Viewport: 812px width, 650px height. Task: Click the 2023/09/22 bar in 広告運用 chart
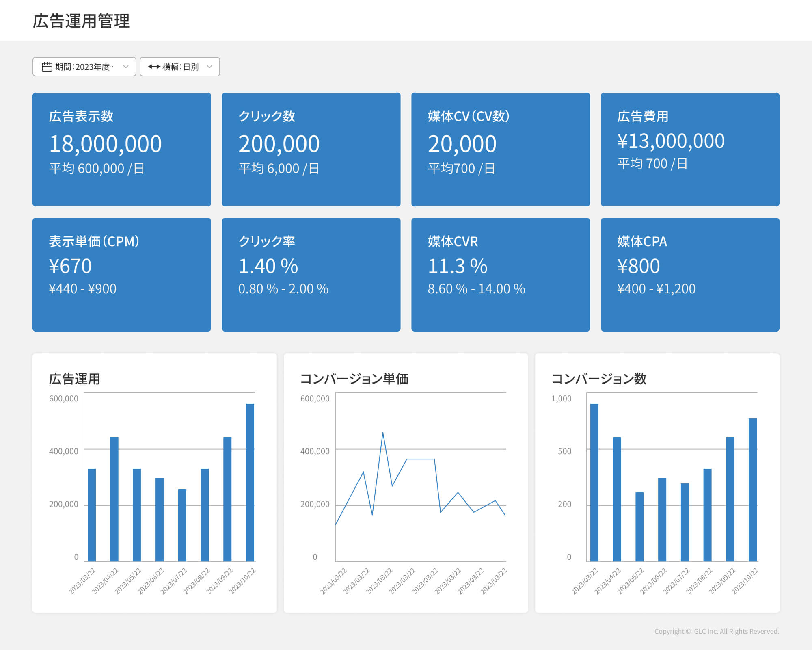click(227, 499)
